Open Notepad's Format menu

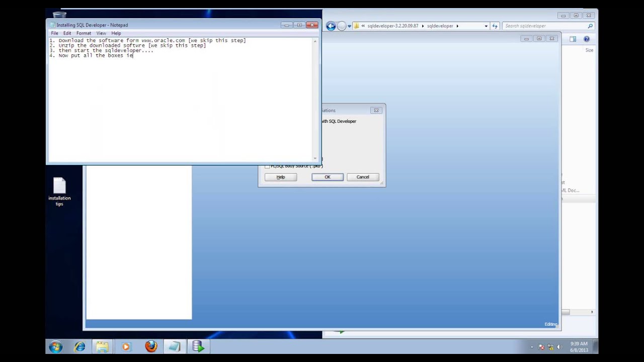pos(84,33)
